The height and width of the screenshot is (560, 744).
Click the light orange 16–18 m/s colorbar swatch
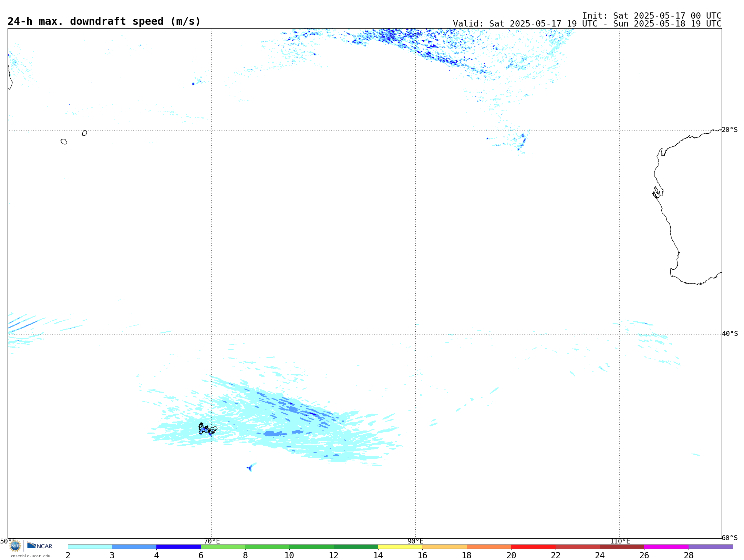coord(445,547)
